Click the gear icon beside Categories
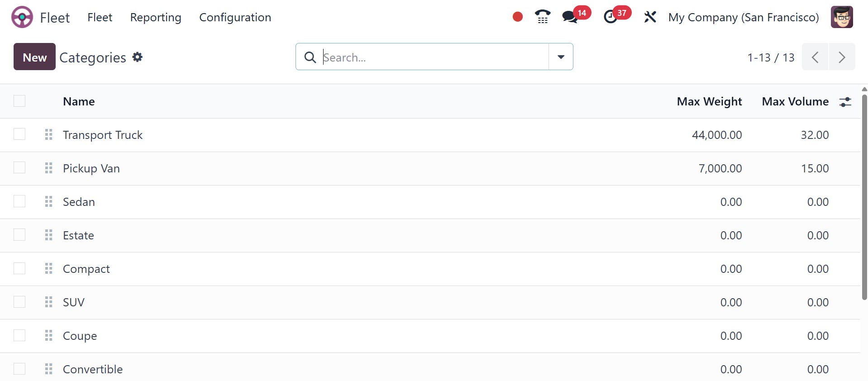Image resolution: width=868 pixels, height=381 pixels. click(138, 57)
